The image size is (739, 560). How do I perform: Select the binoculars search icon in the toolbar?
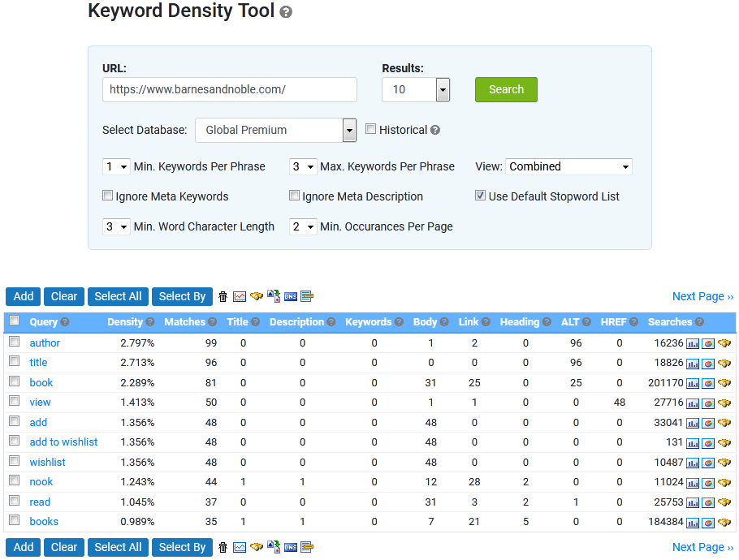[x=257, y=296]
